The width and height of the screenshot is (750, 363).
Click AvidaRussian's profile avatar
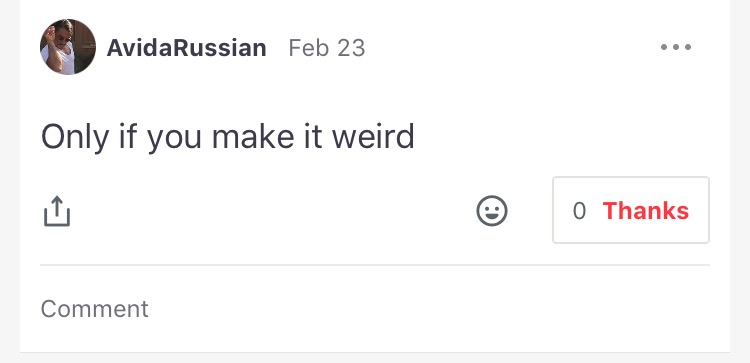point(68,47)
